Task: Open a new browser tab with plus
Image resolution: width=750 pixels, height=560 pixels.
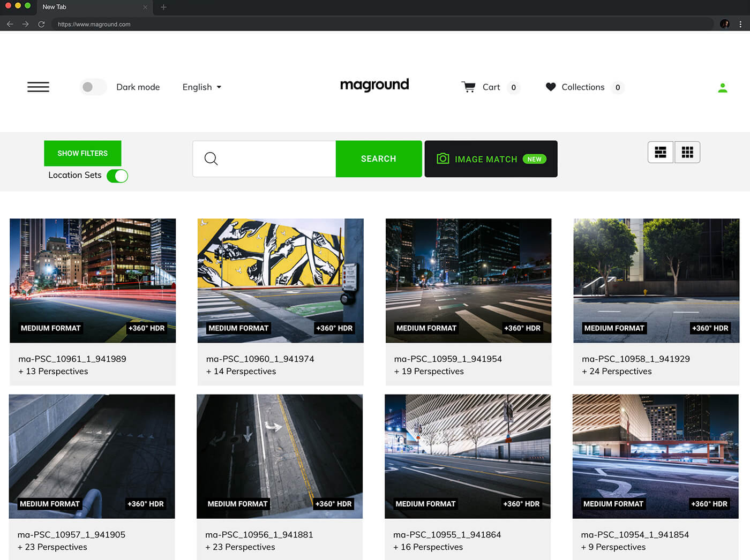Action: (163, 7)
